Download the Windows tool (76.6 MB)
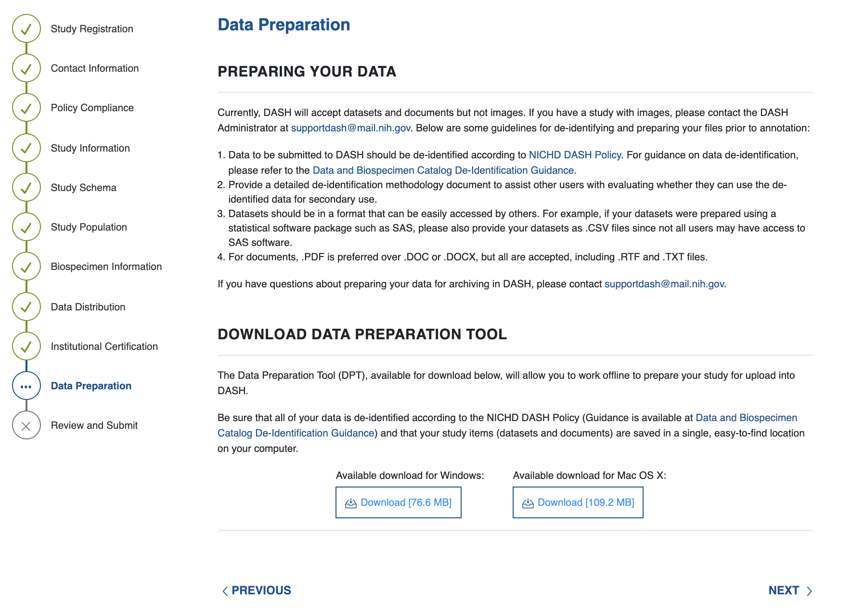 click(398, 502)
